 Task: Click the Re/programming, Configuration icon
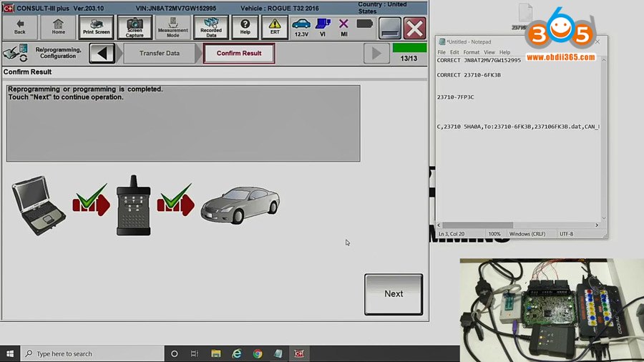(x=16, y=54)
